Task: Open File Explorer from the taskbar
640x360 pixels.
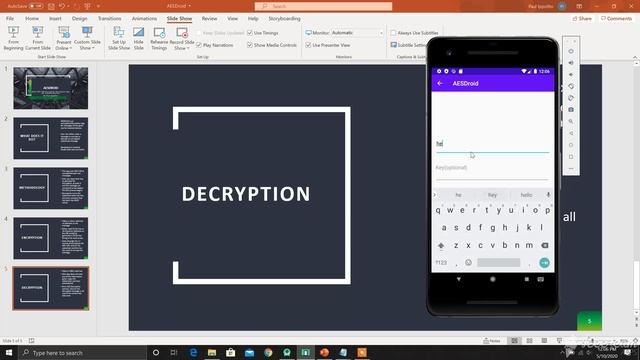Action: click(212, 352)
